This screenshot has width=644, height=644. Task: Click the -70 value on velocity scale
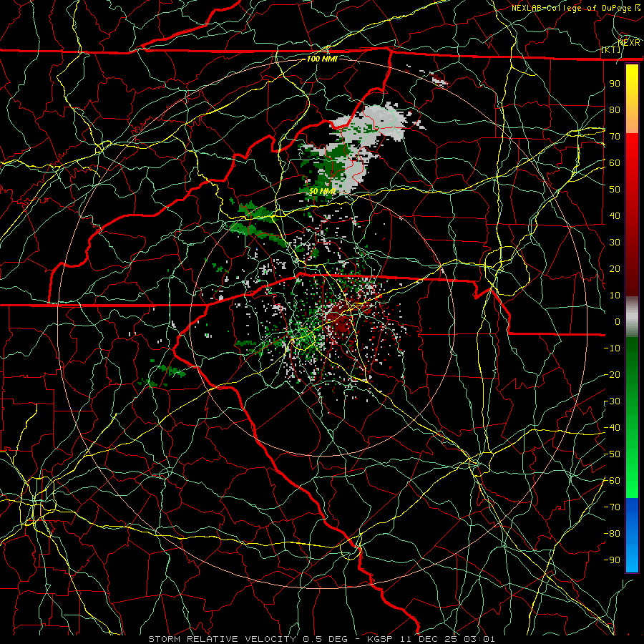612,507
